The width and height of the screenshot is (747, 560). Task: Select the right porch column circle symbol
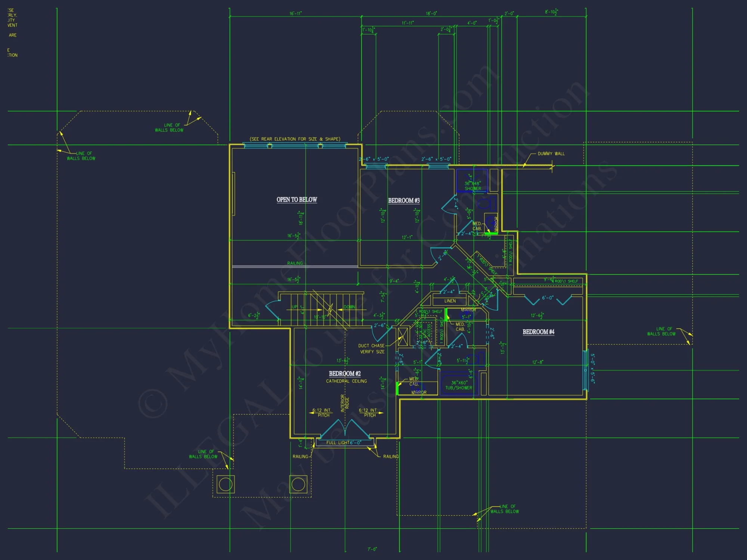pyautogui.click(x=298, y=484)
